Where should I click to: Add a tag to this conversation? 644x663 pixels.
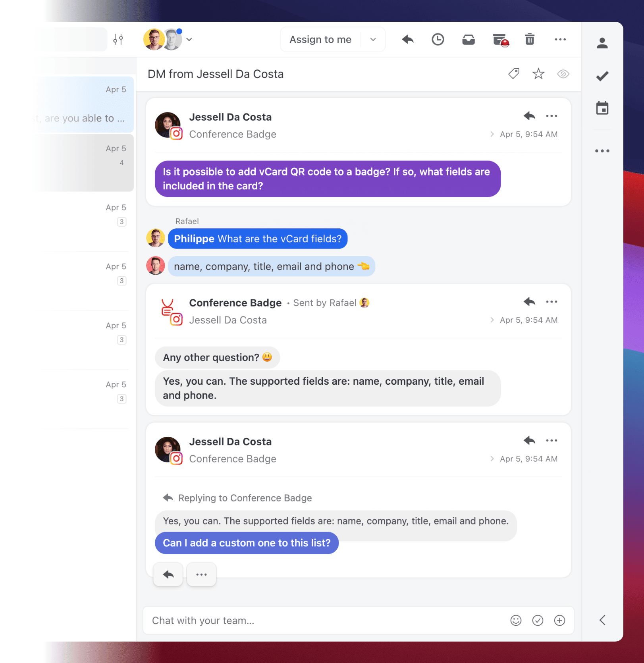coord(514,73)
